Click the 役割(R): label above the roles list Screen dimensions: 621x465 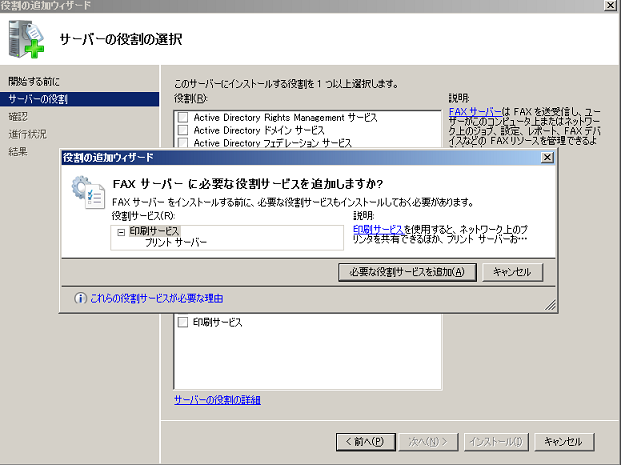(x=191, y=98)
